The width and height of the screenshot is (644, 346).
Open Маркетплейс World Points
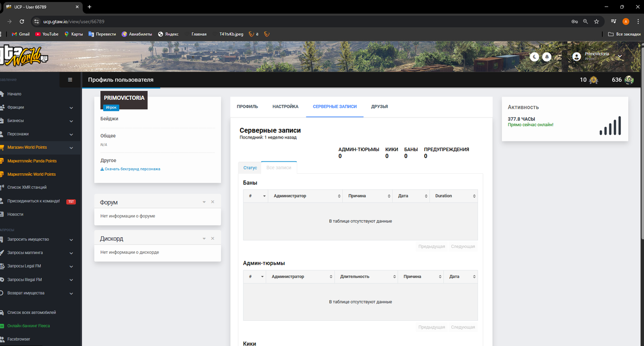click(x=31, y=174)
